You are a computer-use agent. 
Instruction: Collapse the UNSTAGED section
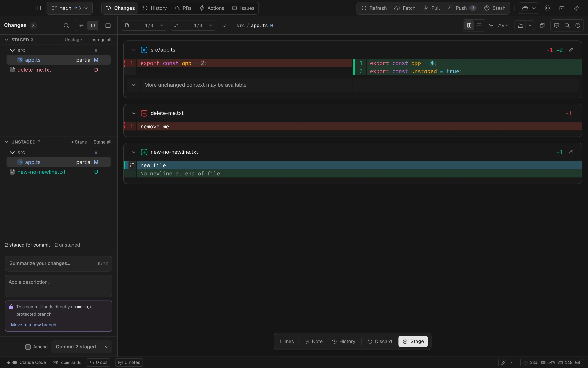(x=7, y=142)
